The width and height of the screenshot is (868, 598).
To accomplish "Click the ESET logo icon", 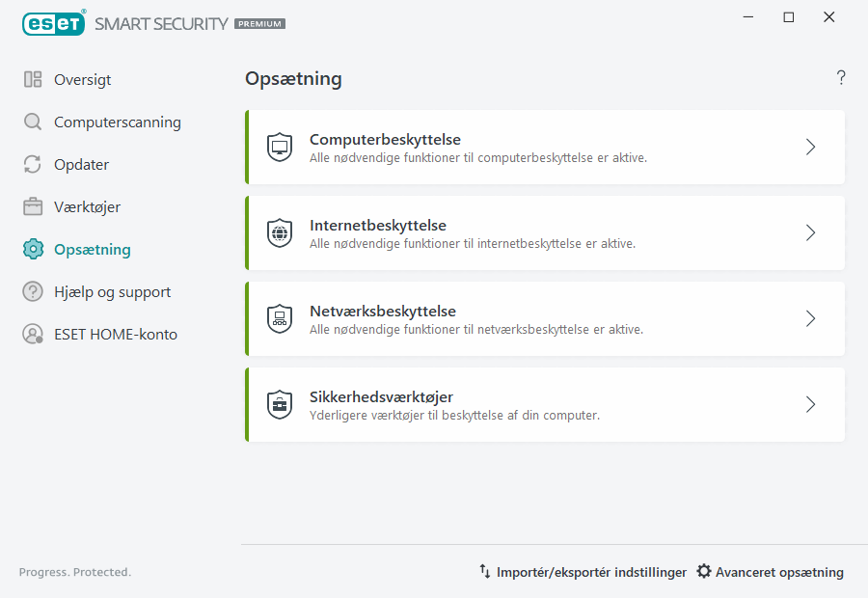I will pyautogui.click(x=53, y=23).
